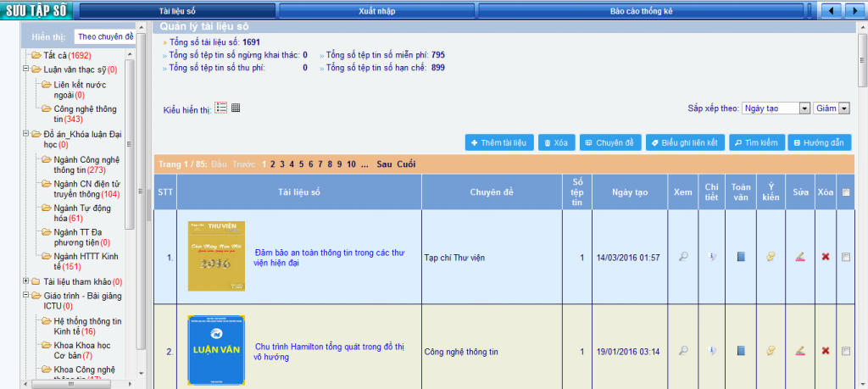Select Ngành Tự động hóa (61)
This screenshot has height=389, width=868.
pyautogui.click(x=82, y=213)
